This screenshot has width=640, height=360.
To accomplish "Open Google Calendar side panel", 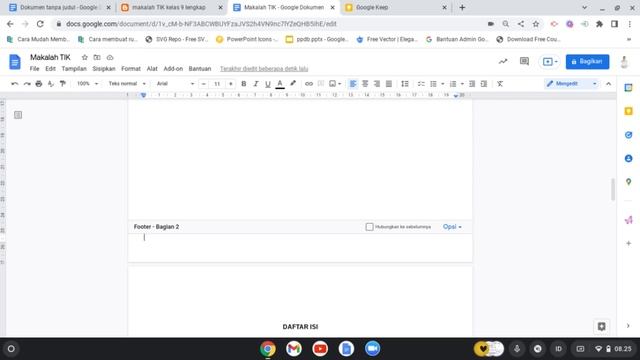I will point(629,87).
